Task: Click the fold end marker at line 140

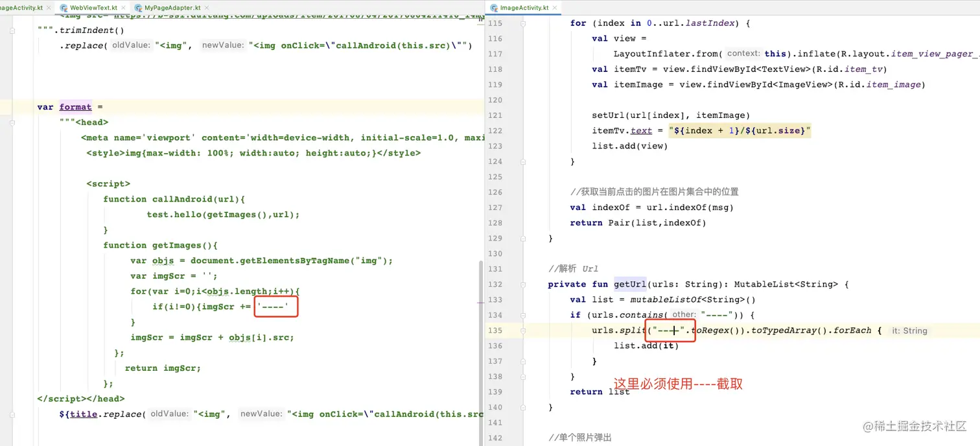Action: pyautogui.click(x=523, y=407)
